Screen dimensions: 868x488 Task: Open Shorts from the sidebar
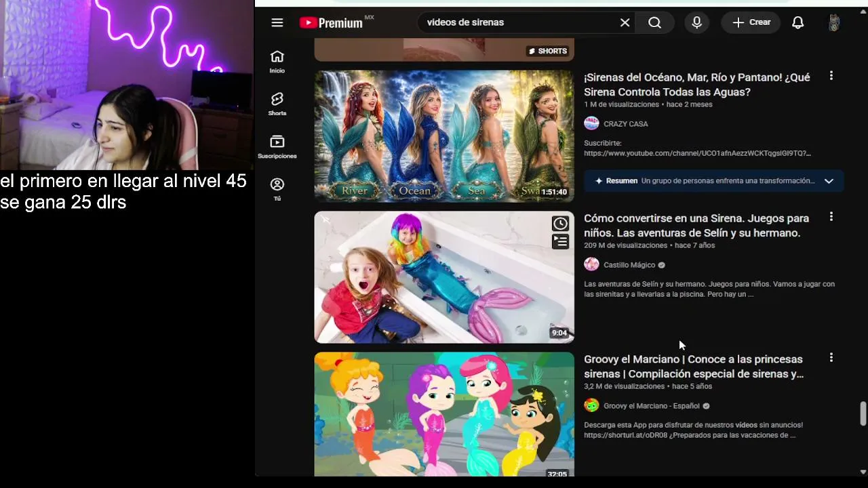pyautogui.click(x=277, y=104)
